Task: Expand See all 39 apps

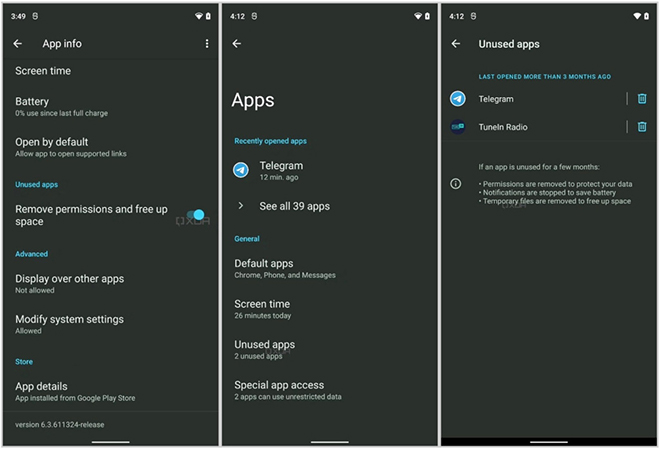Action: pyautogui.click(x=293, y=206)
